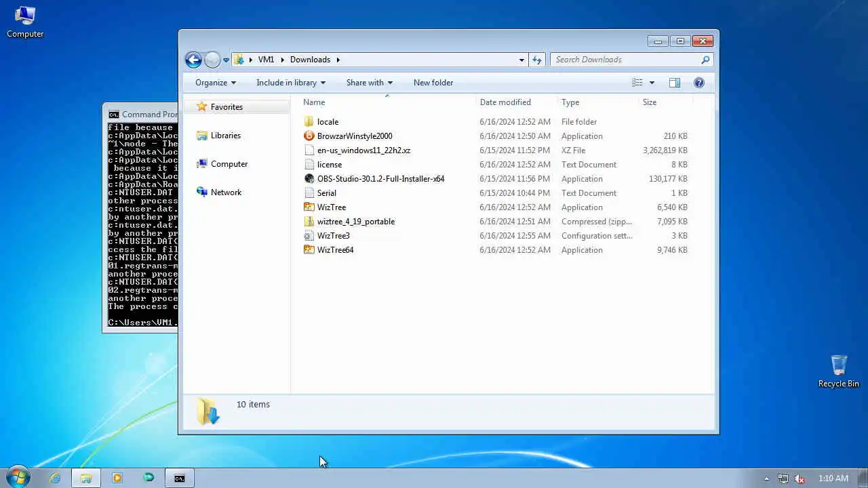Click Downloads in the address breadcrumb

(x=310, y=60)
